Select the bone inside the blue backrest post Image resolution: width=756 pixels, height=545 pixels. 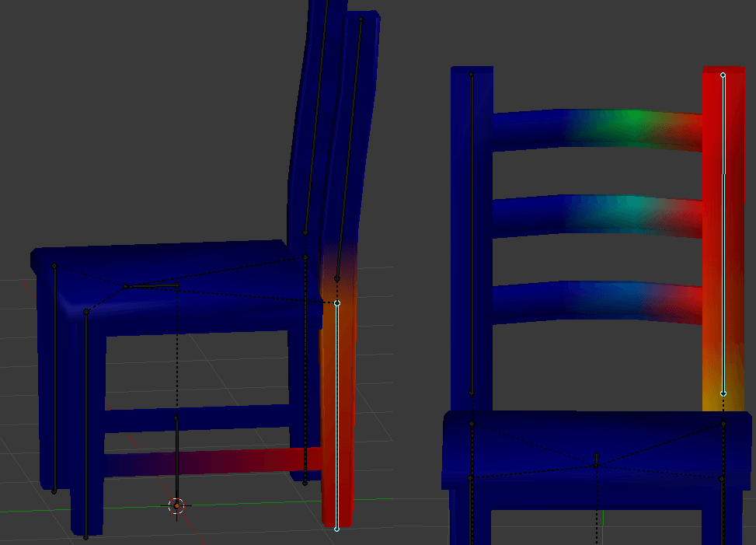(x=472, y=233)
